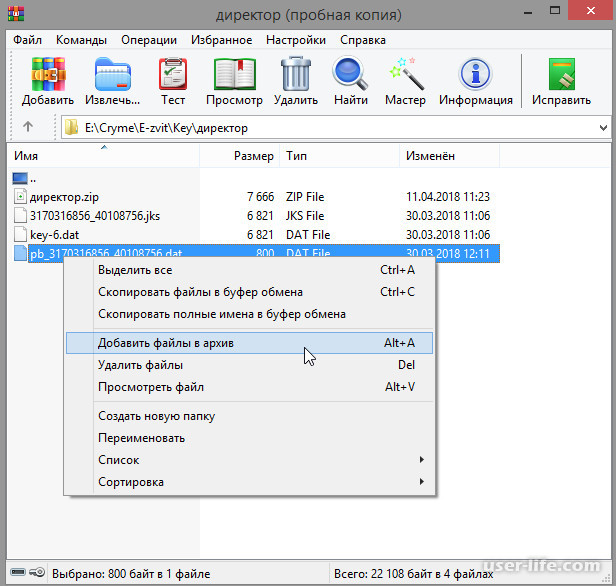Sort by the Размер column header
Screen dimensions: 616x586
240,156
